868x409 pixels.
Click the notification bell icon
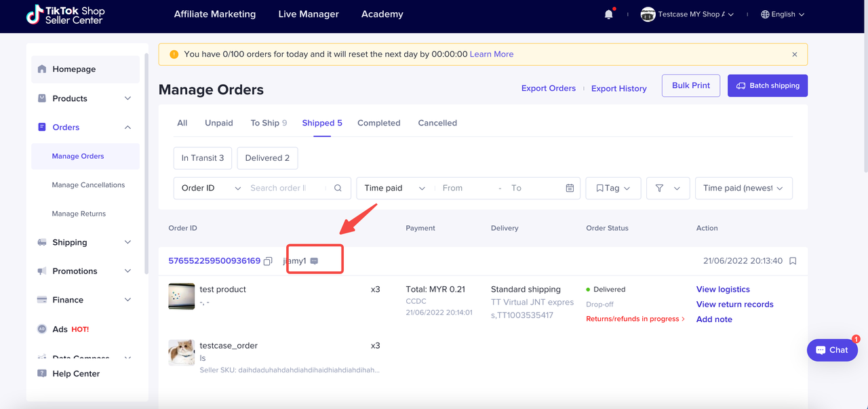tap(608, 14)
